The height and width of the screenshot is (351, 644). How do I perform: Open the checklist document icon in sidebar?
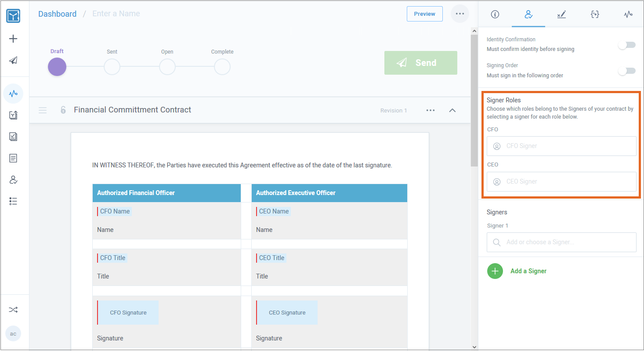(13, 137)
